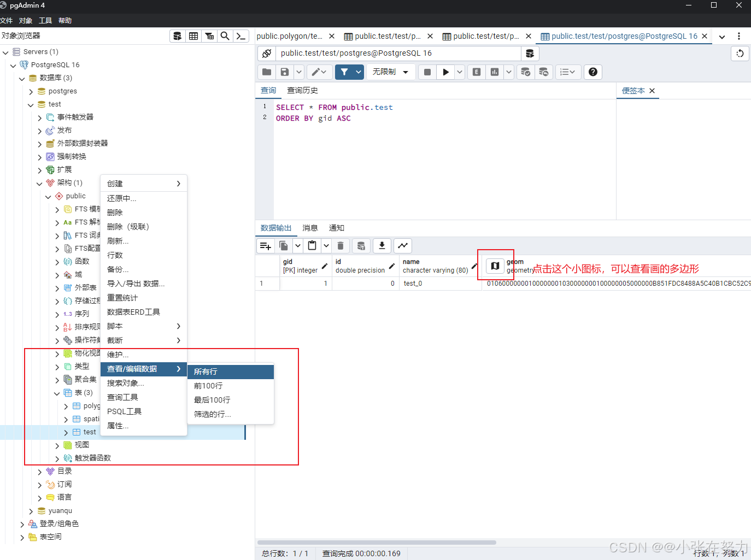Open the Query Tool icon in Object Explorer header
The height and width of the screenshot is (560, 751).
(178, 36)
